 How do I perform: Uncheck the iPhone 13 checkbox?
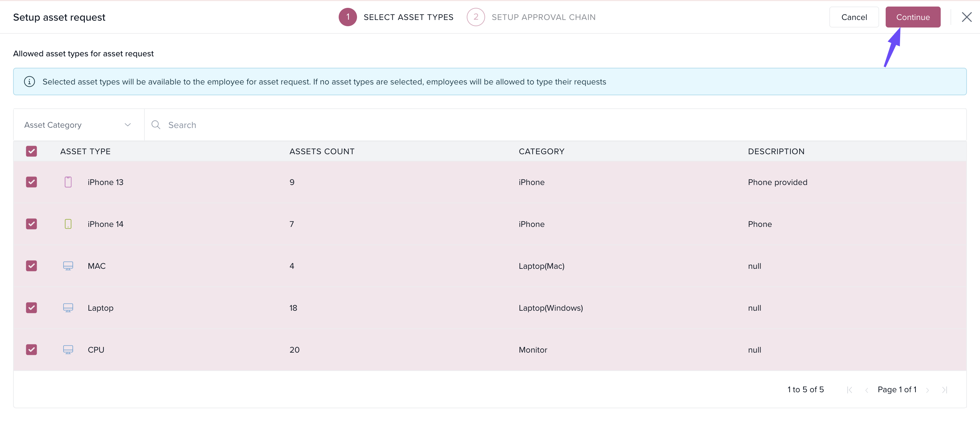tap(31, 182)
